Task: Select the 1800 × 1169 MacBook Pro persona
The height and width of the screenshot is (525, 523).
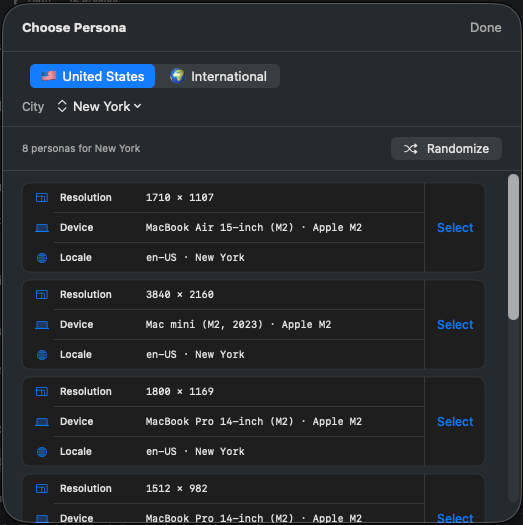Action: [x=455, y=422]
